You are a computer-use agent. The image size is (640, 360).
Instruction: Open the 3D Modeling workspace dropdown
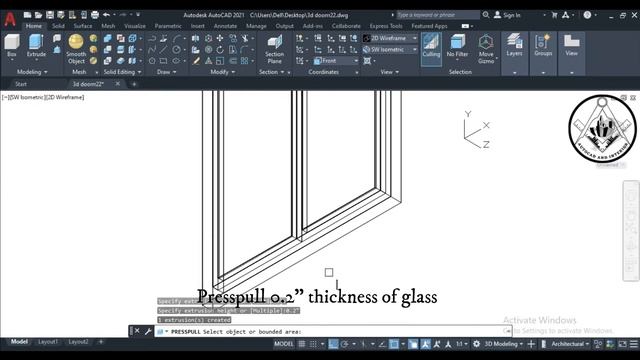tap(503, 344)
